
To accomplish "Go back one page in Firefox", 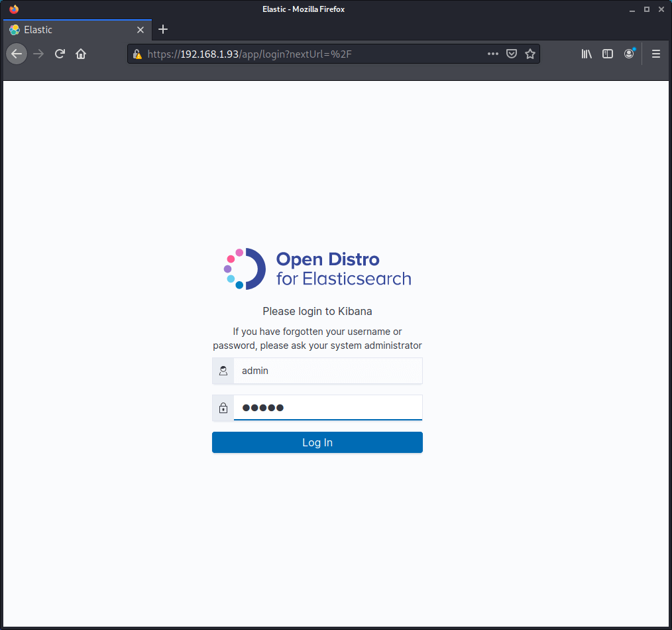I will point(17,54).
